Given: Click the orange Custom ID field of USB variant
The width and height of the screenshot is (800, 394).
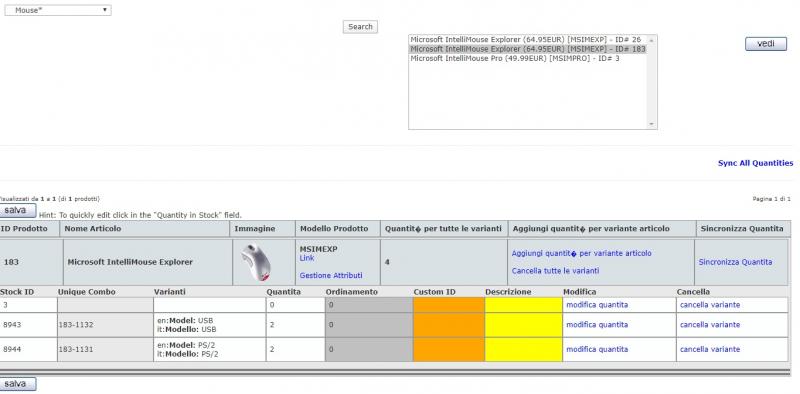Looking at the screenshot, I should pyautogui.click(x=449, y=325).
